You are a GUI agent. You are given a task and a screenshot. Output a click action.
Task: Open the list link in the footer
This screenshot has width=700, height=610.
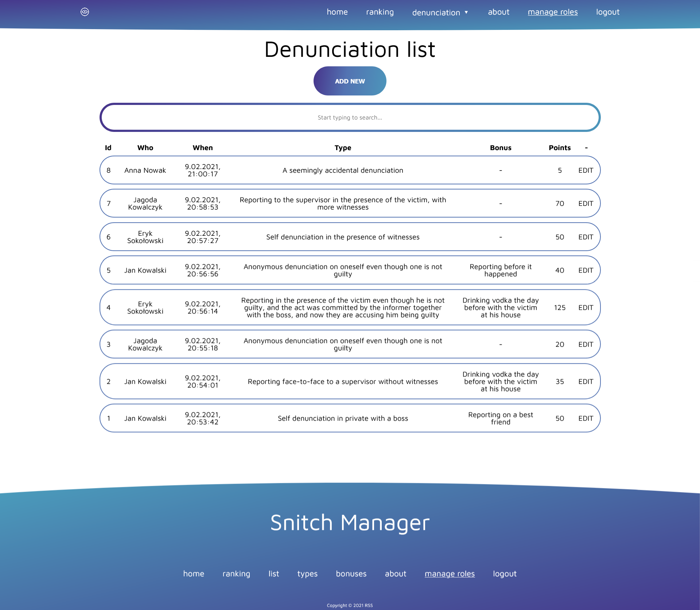(273, 574)
